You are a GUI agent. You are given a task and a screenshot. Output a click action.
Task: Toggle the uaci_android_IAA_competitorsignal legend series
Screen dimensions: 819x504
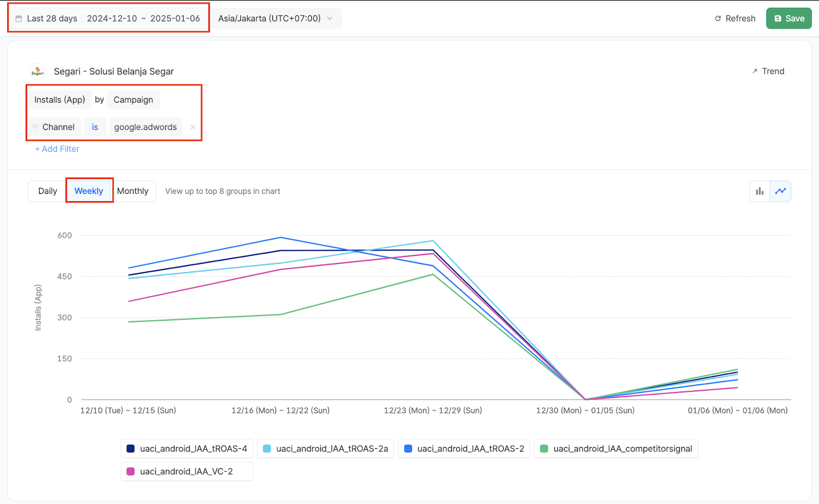[x=616, y=449]
